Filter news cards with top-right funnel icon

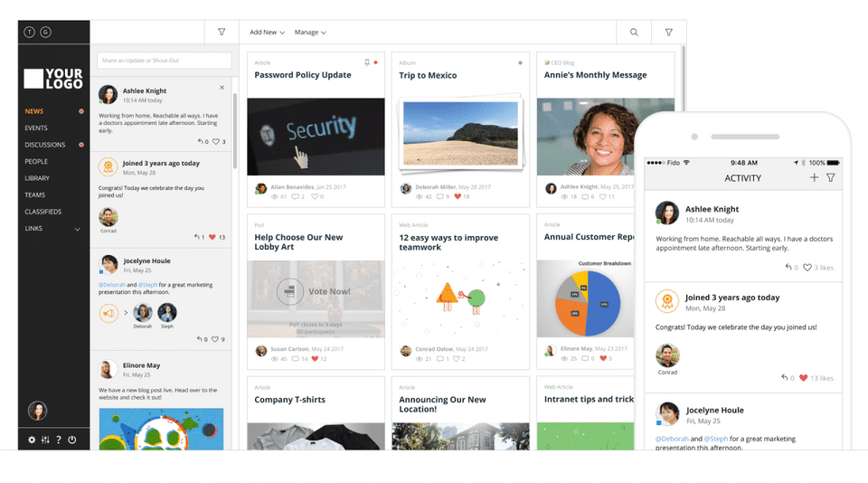click(x=669, y=33)
